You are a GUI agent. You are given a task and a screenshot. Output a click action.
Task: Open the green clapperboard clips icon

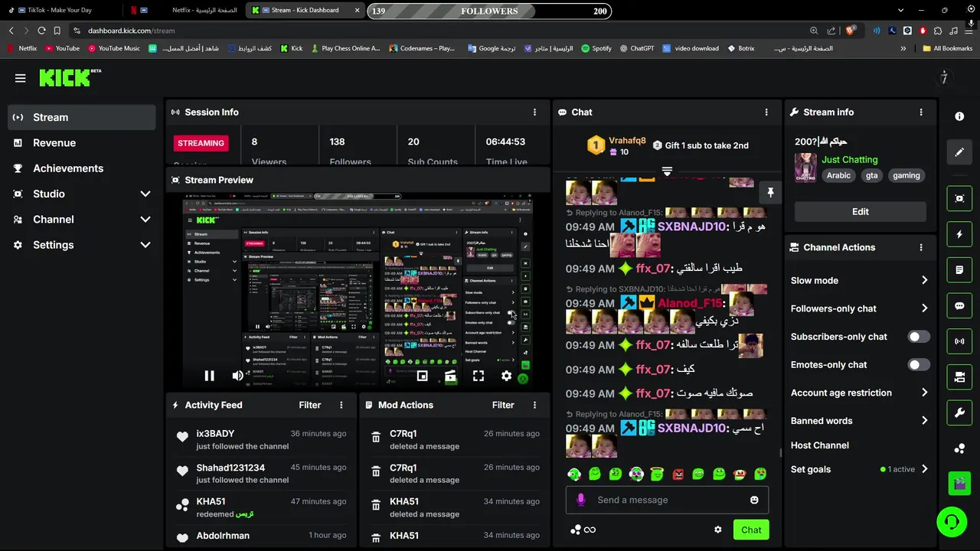pos(959,484)
